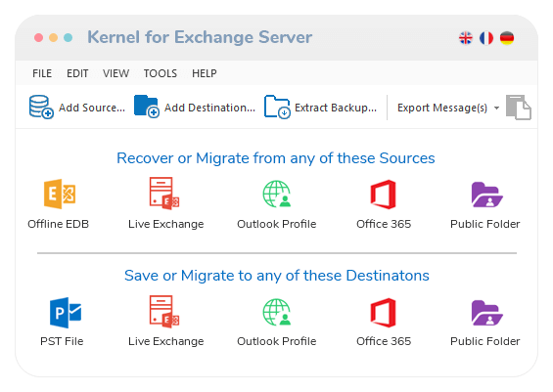553x392 pixels.
Task: Click the copy pages icon in toolbar
Action: [x=519, y=108]
